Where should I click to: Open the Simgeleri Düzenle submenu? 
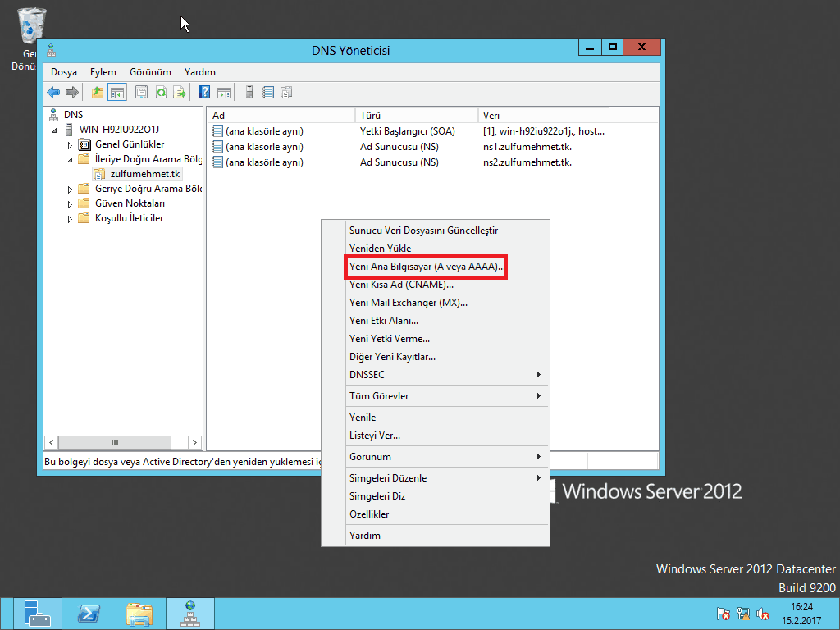[x=436, y=478]
